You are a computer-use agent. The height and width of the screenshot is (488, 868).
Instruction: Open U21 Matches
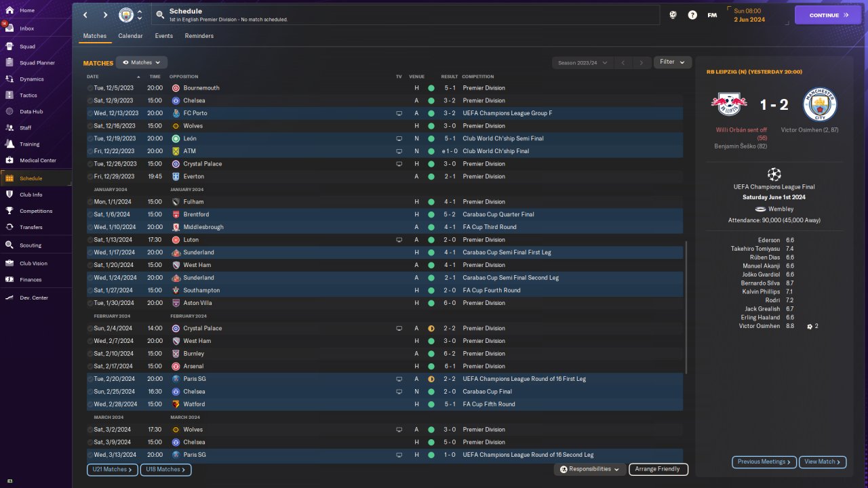click(112, 469)
